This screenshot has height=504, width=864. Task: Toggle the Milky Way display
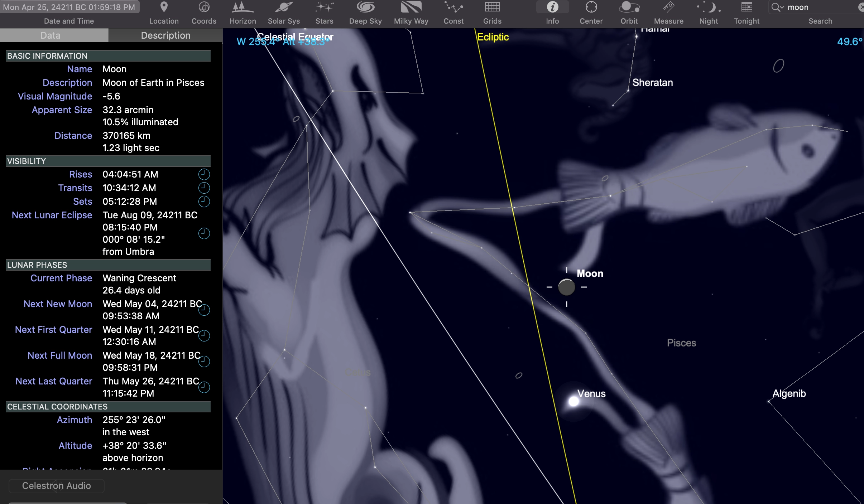411,8
